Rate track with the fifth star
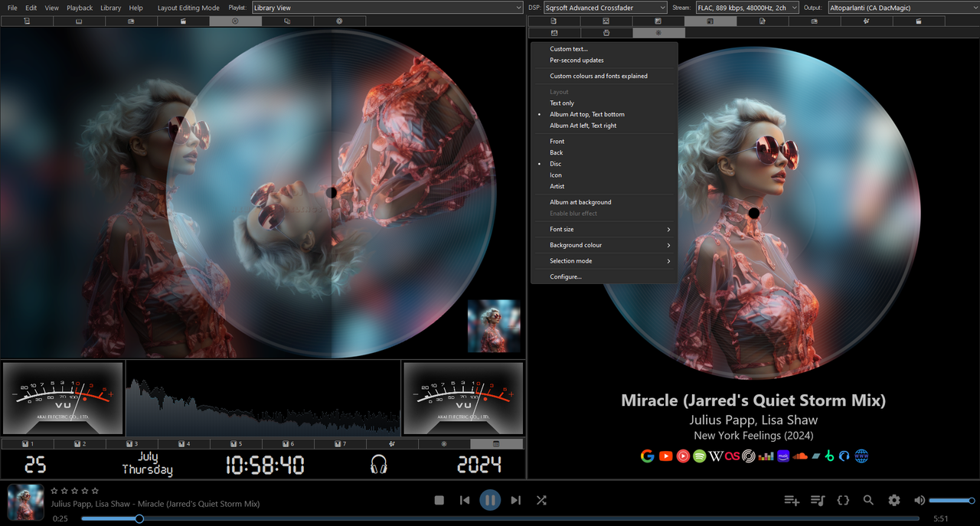Image resolution: width=980 pixels, height=526 pixels. pos(95,491)
